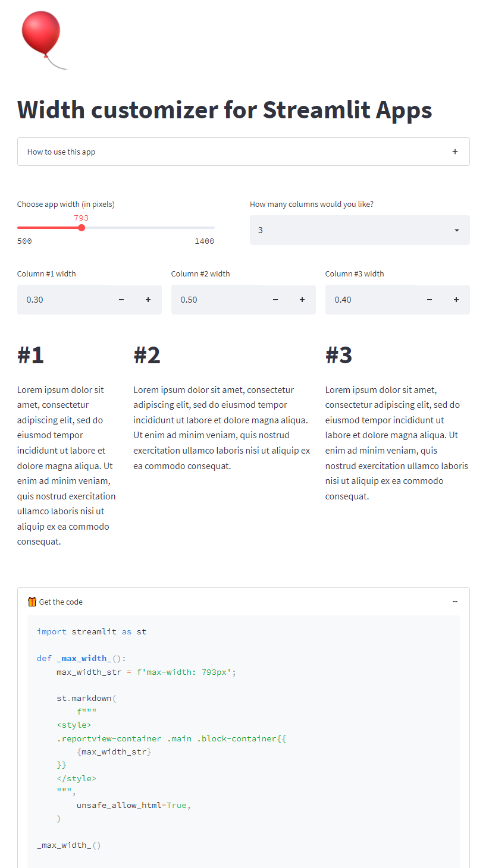Click the 'import streamlit as st' code line
Image resolution: width=489 pixels, height=868 pixels.
(x=92, y=631)
